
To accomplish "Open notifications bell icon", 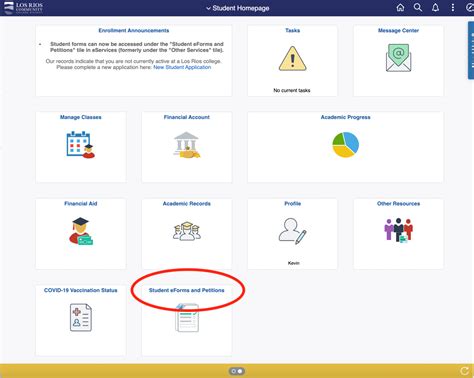I will tap(435, 8).
